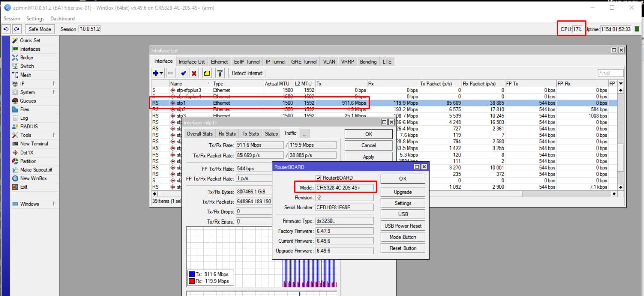Image resolution: width=644 pixels, height=296 pixels.
Task: Click Upgrade in RouterBOARD dialog
Action: click(403, 192)
